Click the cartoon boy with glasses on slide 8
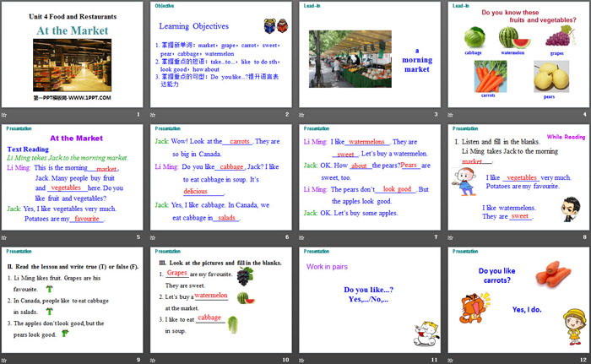The image size is (591, 364). [569, 208]
